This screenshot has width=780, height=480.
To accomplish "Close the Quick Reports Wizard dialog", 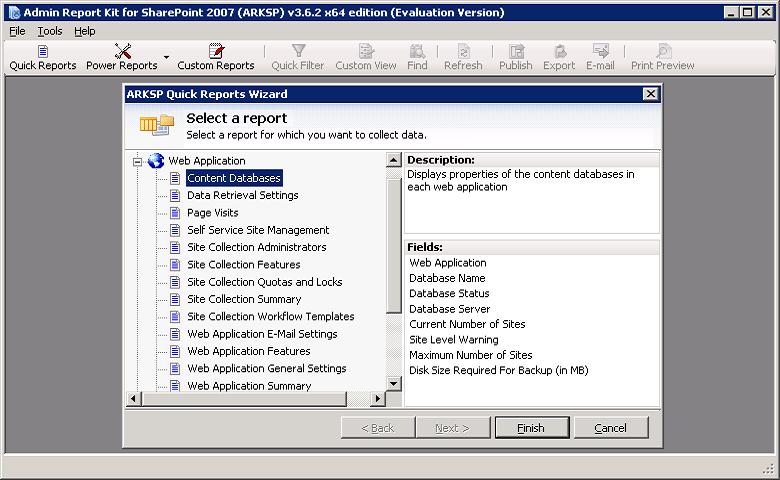I will (650, 94).
